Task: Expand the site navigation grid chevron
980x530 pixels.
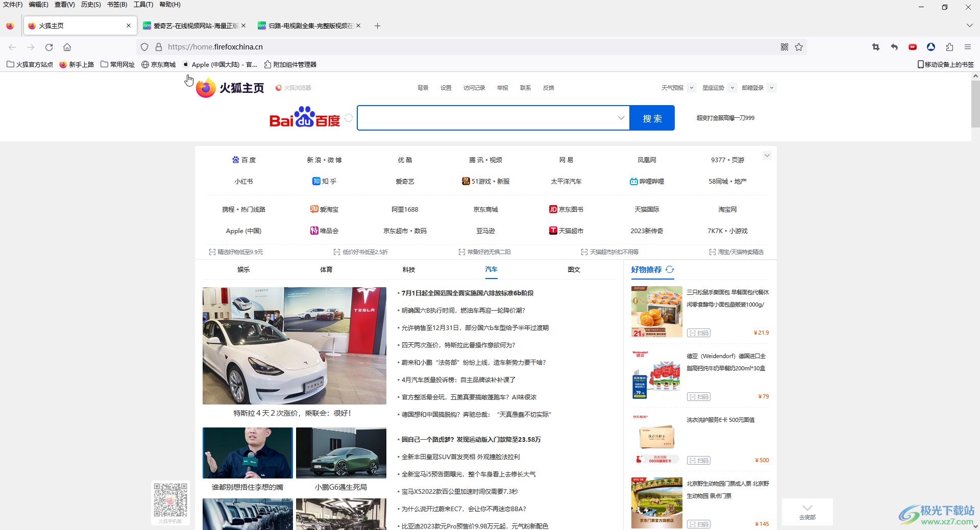Action: click(767, 156)
